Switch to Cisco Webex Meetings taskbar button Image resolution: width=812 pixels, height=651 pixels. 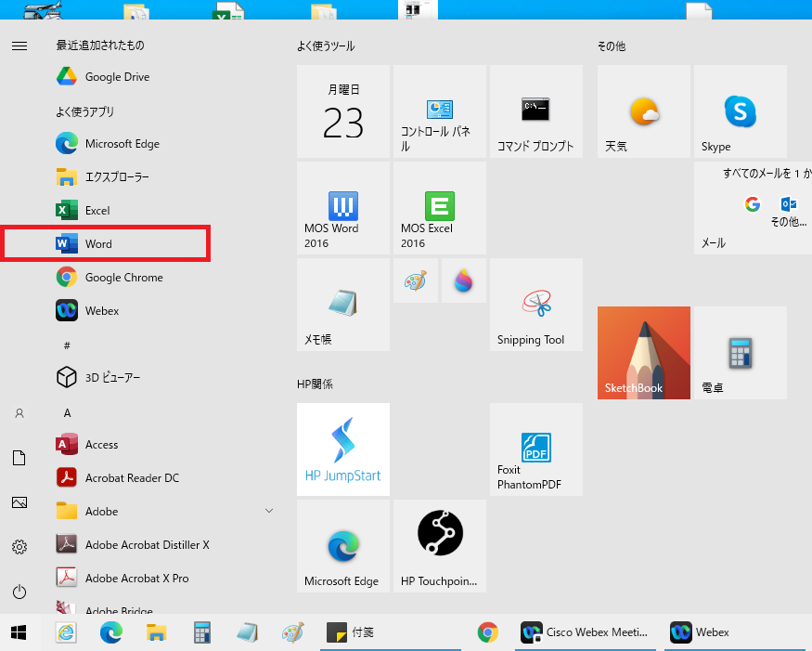(x=586, y=632)
